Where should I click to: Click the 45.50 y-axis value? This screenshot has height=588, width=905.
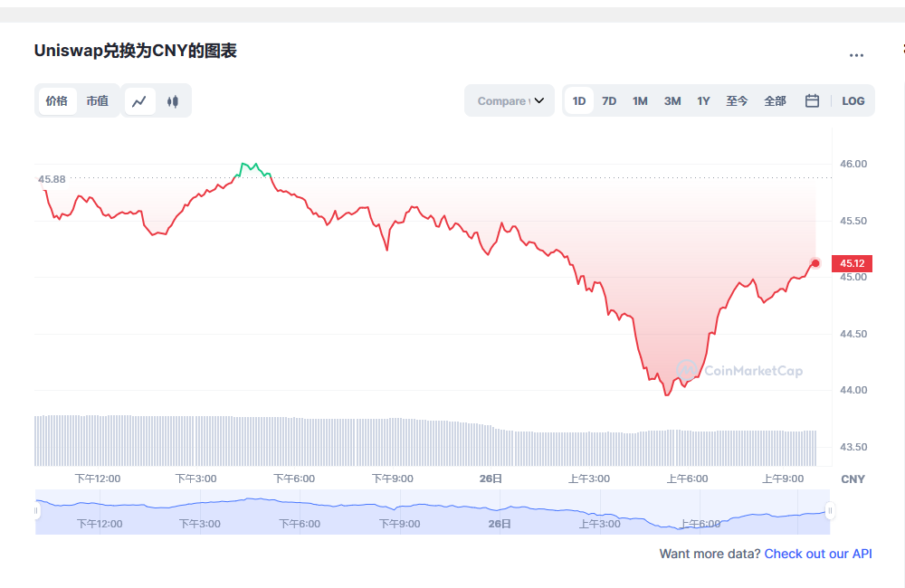pyautogui.click(x=853, y=221)
